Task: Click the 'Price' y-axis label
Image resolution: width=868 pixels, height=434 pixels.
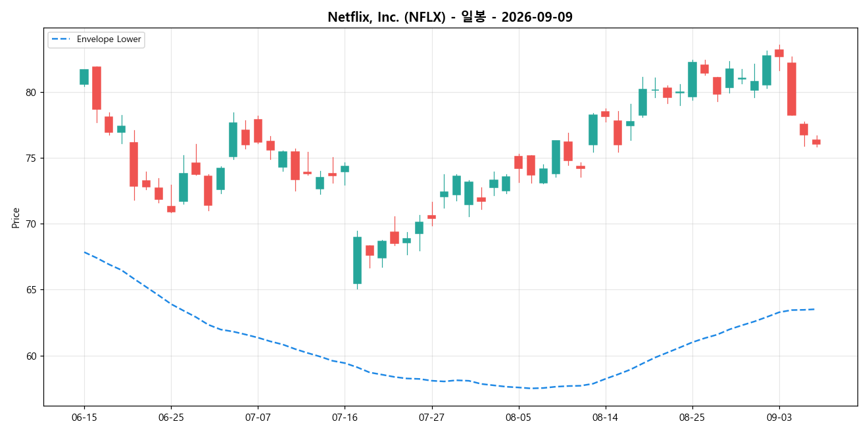Action: pos(16,217)
